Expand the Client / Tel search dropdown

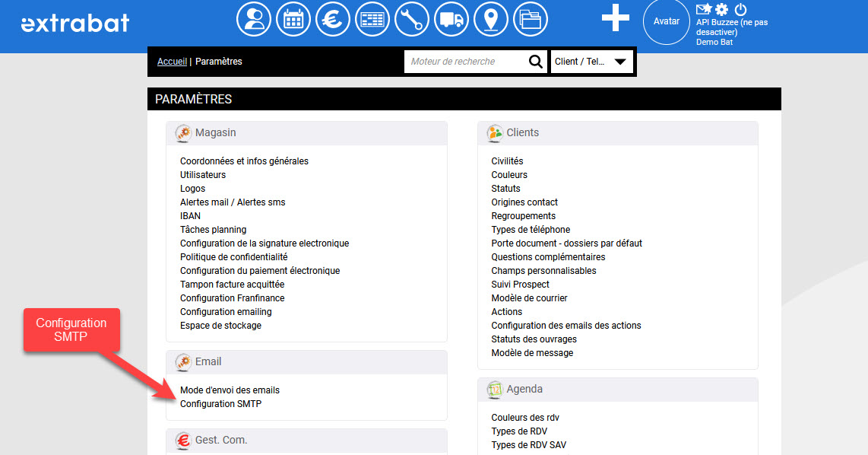(x=592, y=62)
